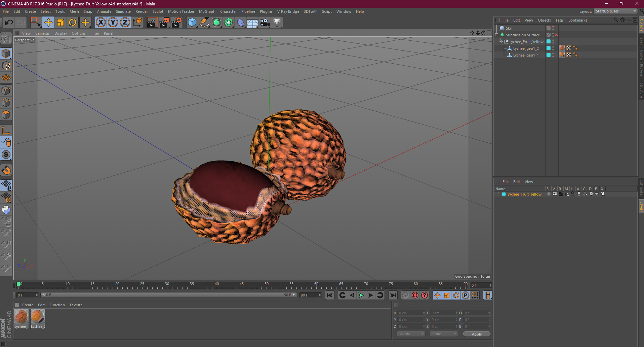Add a Light object
The width and height of the screenshot is (644, 347).
277,23
